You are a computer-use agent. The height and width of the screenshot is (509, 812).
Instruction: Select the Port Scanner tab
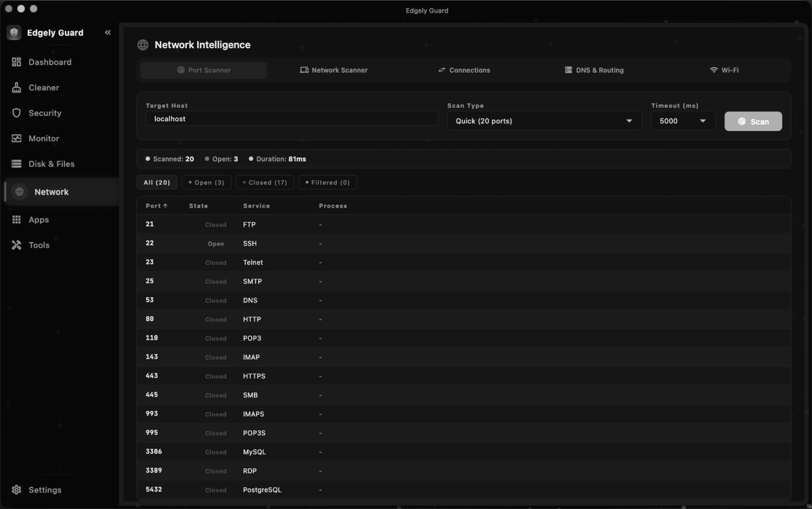tap(204, 70)
